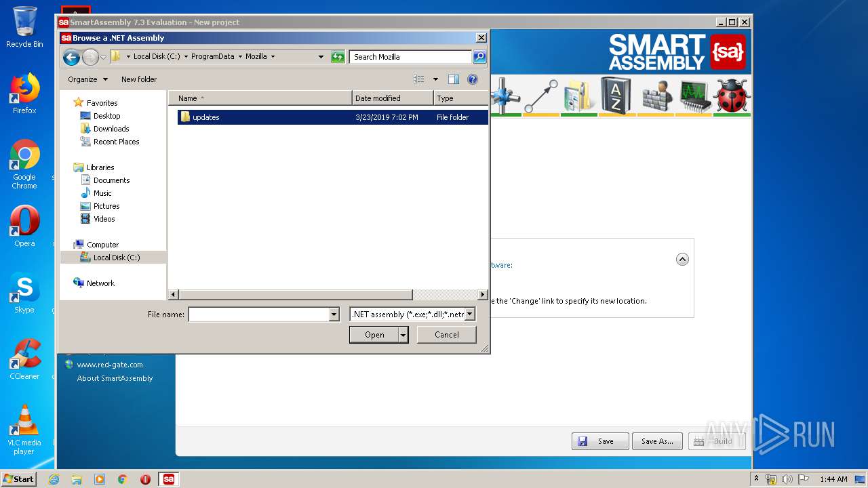
Task: Click Internet Explorer icon in taskbar
Action: [54, 479]
